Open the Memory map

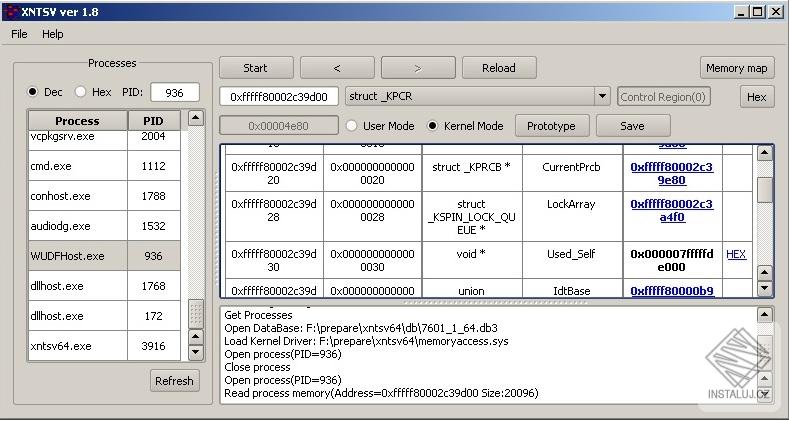(x=737, y=68)
